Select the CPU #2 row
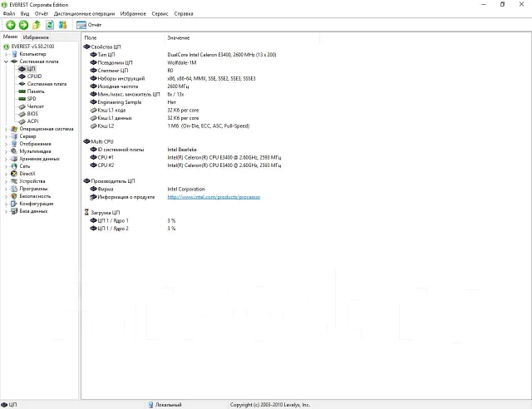The width and height of the screenshot is (532, 409). [185, 165]
